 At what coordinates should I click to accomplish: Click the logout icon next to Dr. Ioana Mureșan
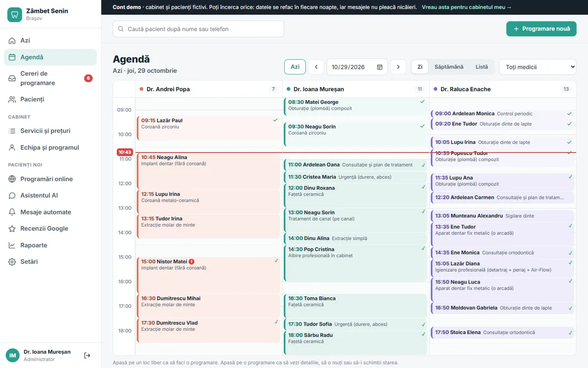[x=87, y=355]
